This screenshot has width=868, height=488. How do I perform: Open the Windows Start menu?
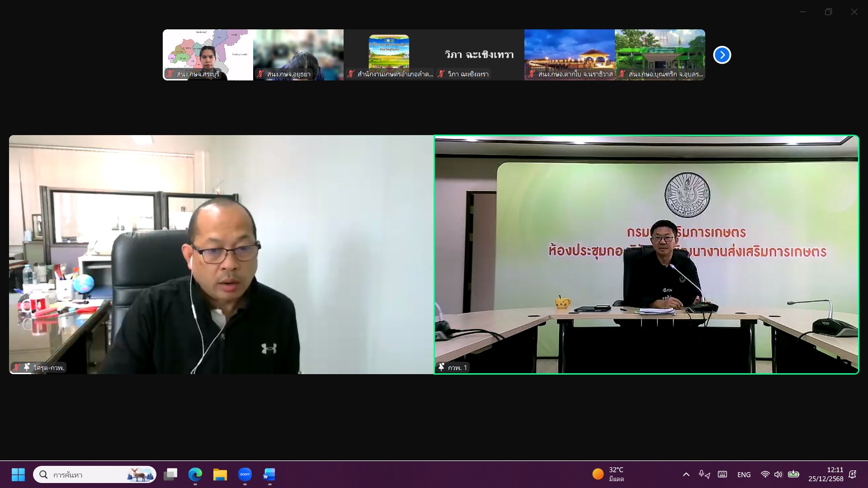point(18,474)
